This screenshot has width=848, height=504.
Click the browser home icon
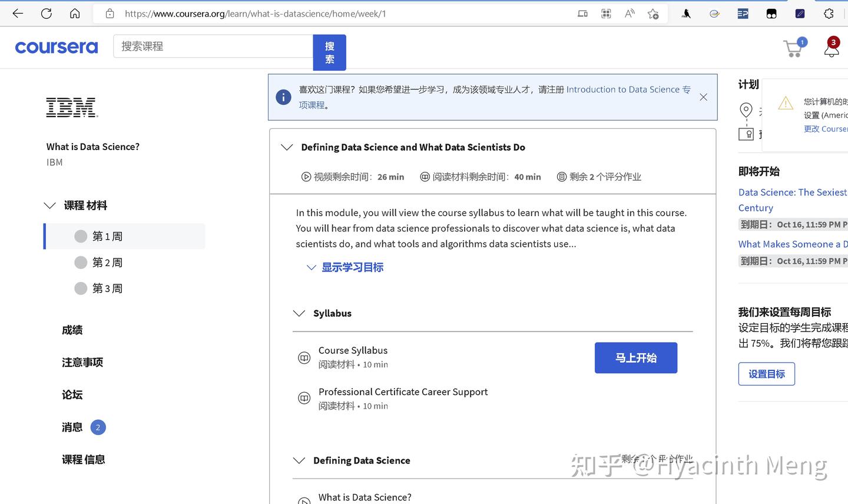click(75, 13)
